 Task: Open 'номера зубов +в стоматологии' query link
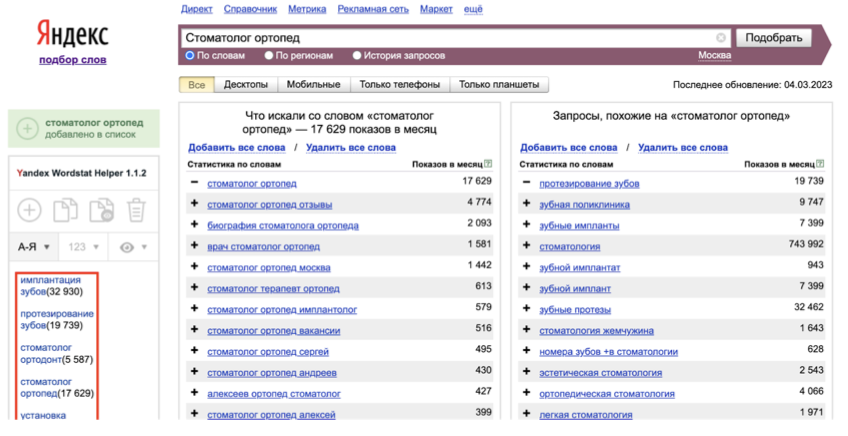[608, 352]
